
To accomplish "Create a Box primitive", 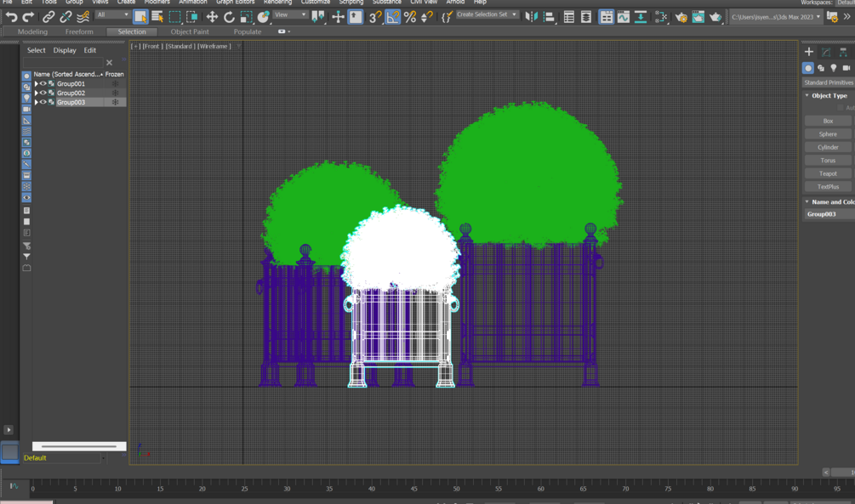I will (828, 121).
